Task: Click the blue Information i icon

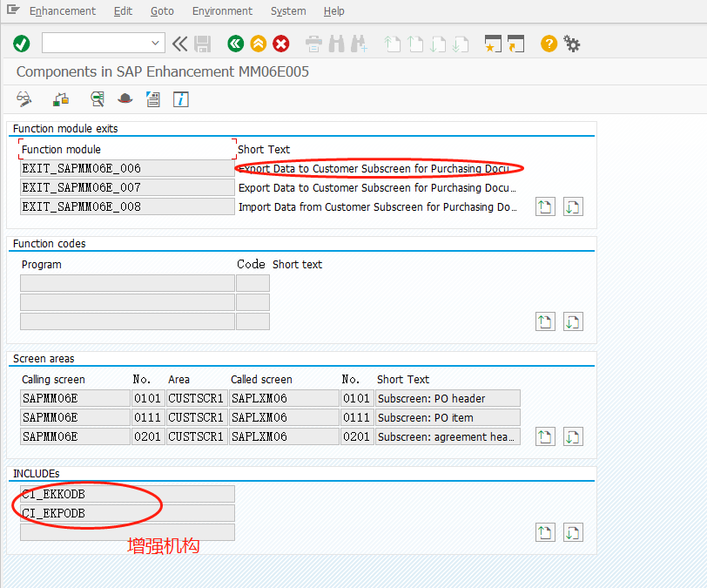Action: point(181,98)
